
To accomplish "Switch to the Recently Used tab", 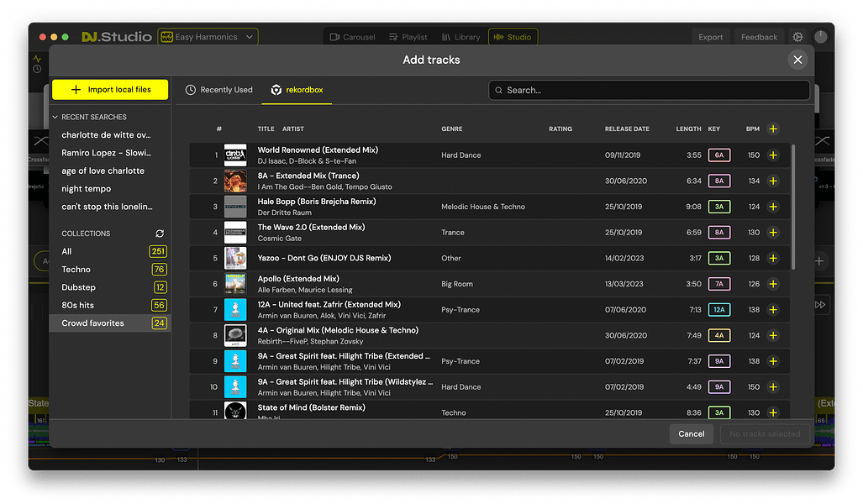I will click(219, 90).
